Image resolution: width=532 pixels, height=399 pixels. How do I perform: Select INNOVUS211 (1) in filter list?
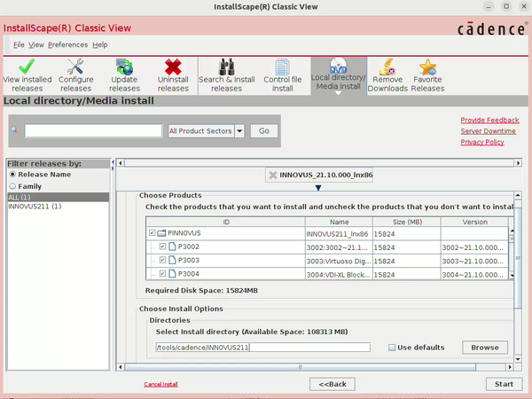[35, 207]
